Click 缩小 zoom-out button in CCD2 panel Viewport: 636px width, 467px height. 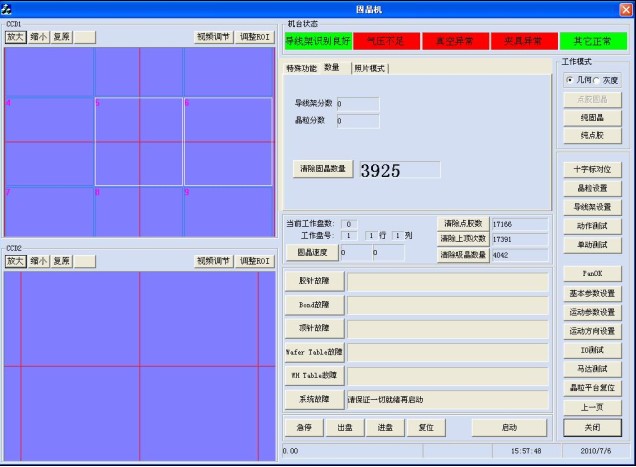click(39, 261)
